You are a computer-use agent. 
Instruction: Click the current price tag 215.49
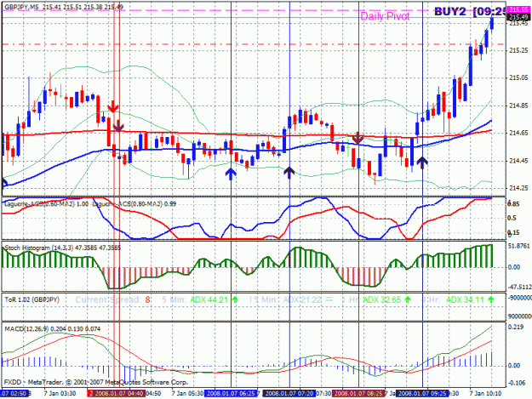[518, 17]
